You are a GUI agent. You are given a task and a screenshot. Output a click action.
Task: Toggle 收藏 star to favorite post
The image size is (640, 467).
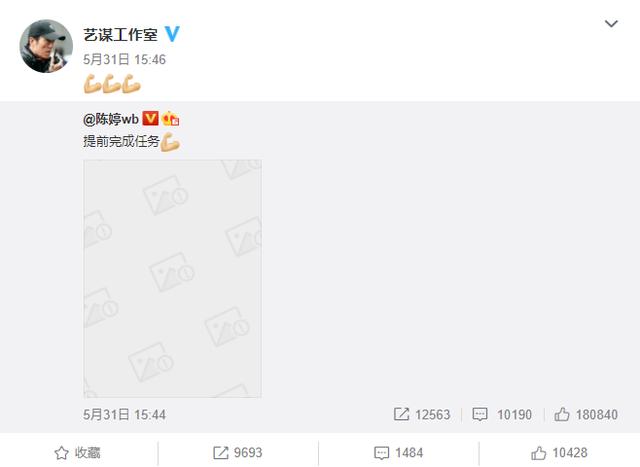click(78, 453)
